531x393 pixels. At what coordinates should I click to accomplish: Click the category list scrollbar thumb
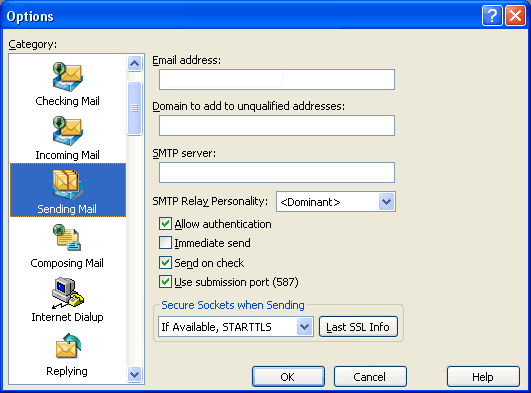point(134,108)
